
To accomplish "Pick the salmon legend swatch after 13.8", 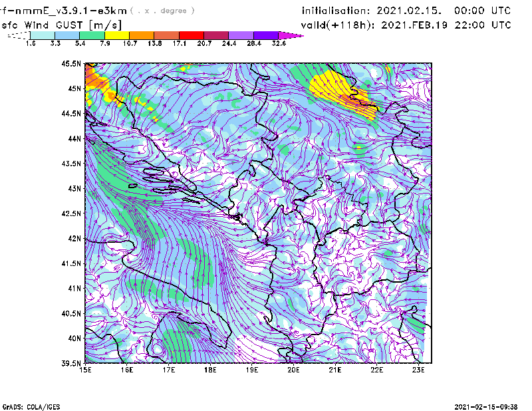I will point(167,35).
